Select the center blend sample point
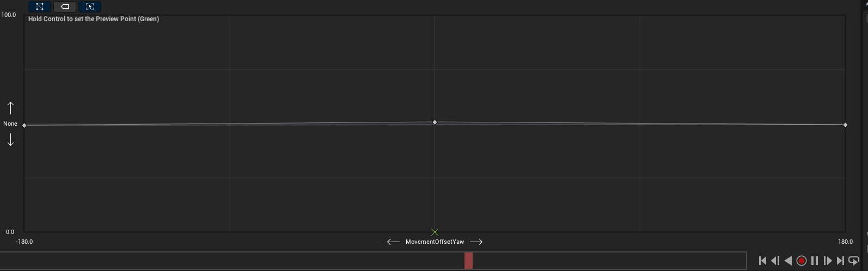 (435, 122)
